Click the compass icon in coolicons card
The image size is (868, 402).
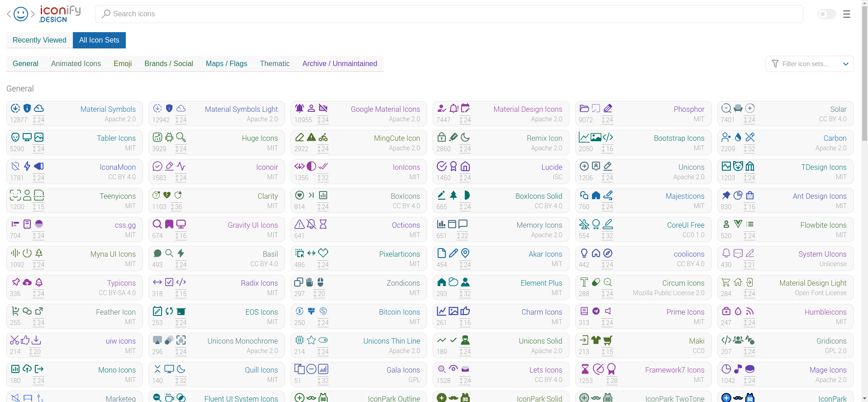(x=608, y=253)
